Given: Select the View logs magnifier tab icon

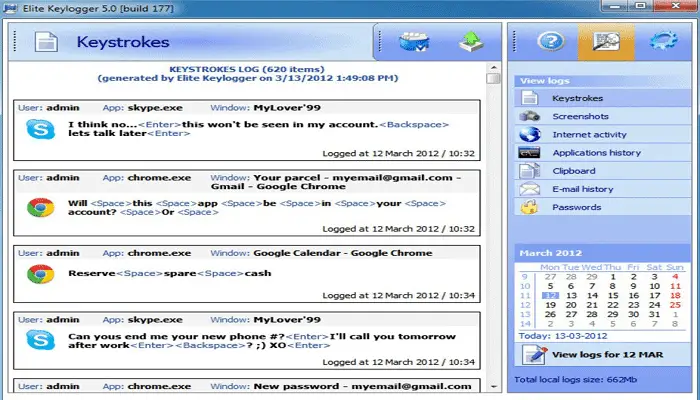Looking at the screenshot, I should 606,42.
